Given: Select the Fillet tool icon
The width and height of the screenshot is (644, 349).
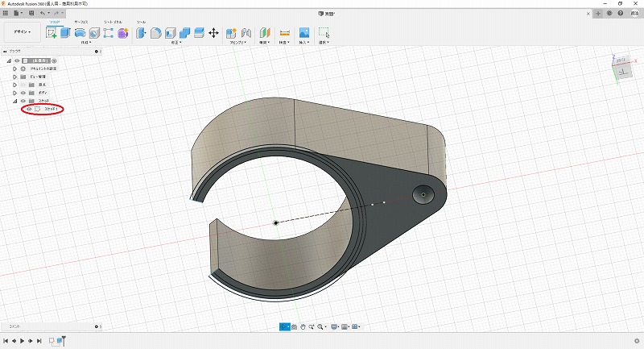Looking at the screenshot, I should point(156,33).
